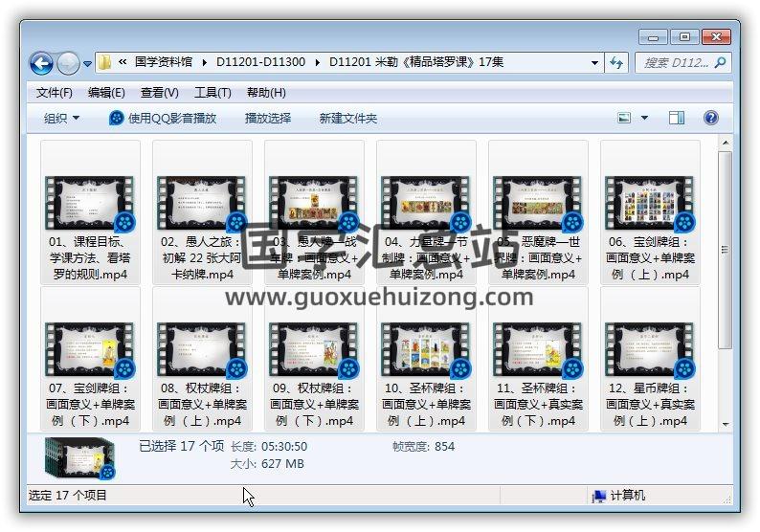The image size is (760, 532).
Task: Click the change view icon
Action: tap(624, 118)
